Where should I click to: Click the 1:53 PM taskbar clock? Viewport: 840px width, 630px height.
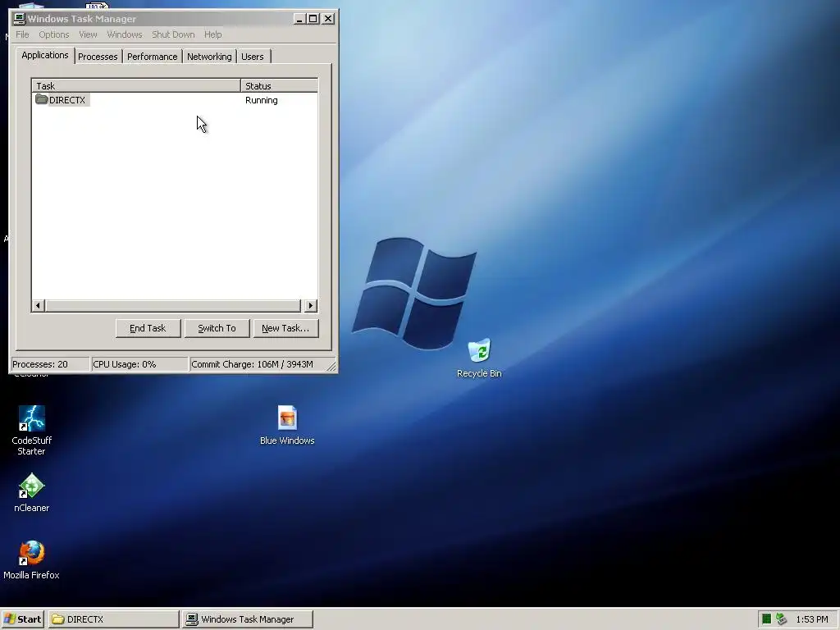tap(811, 619)
